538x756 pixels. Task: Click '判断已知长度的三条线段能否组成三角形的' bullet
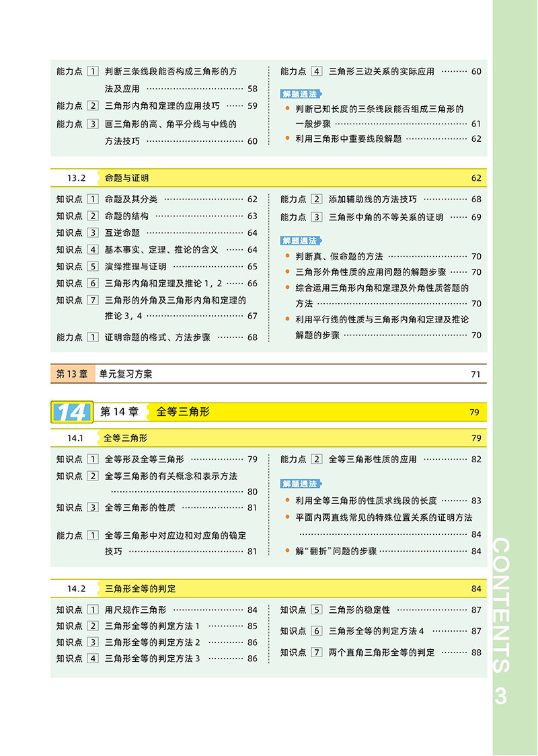[x=379, y=109]
